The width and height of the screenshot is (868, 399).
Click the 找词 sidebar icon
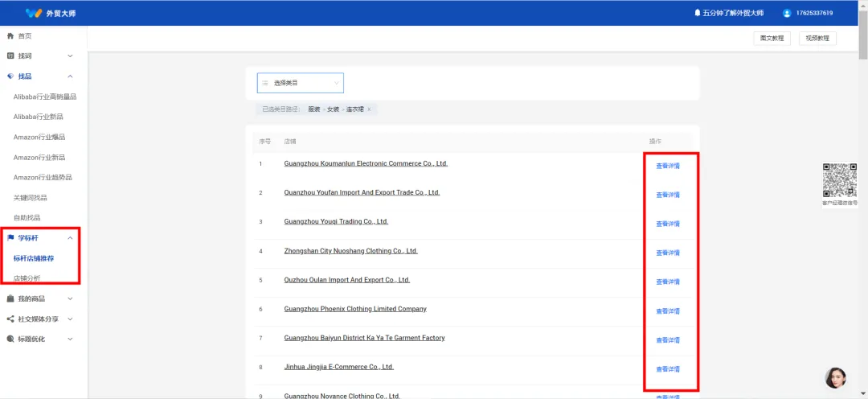[10, 56]
